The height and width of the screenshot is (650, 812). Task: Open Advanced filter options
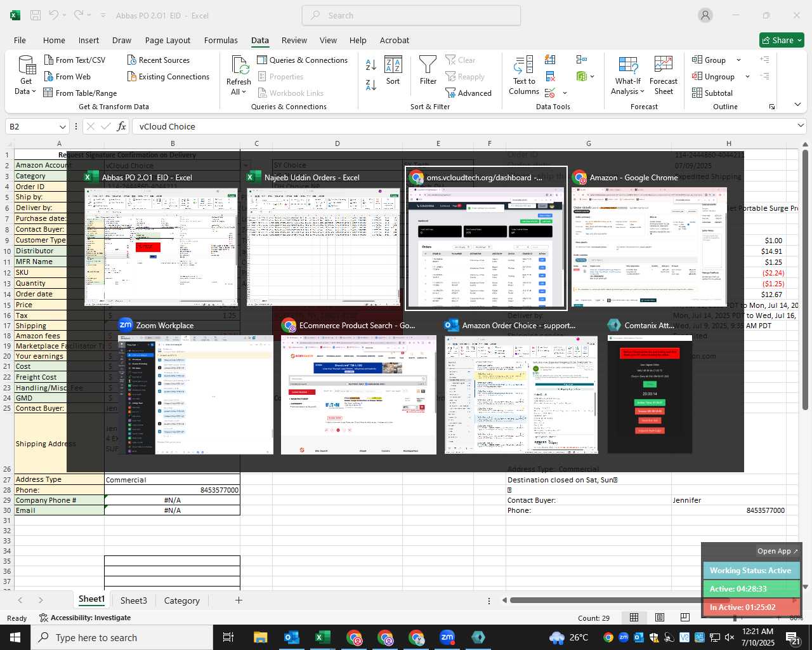coord(468,93)
